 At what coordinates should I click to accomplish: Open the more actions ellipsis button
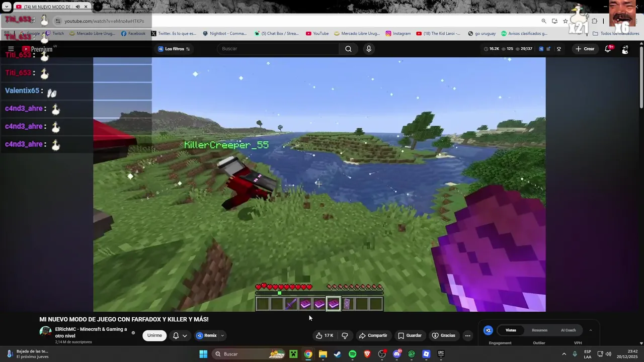point(467,335)
